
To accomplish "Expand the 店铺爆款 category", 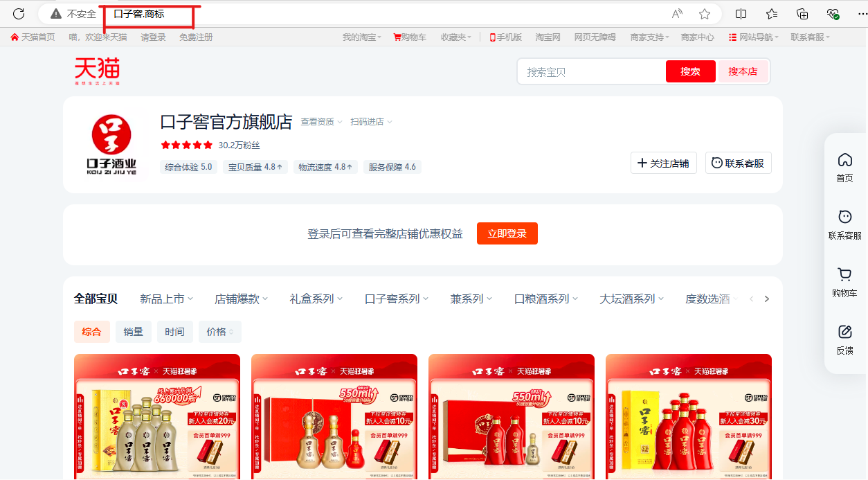I will point(241,299).
